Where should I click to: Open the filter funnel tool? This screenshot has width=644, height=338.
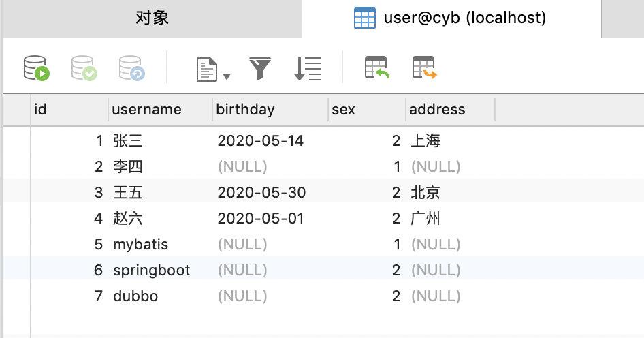pos(260,68)
